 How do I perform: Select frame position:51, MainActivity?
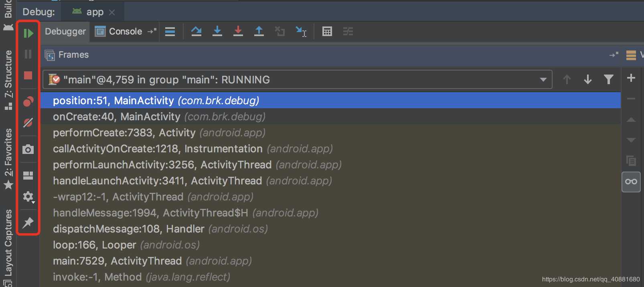tap(330, 100)
